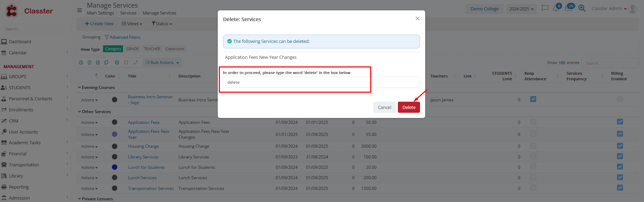Switch to the TEACHER view type tab
Viewport: 644px width, 202px height.
click(152, 49)
